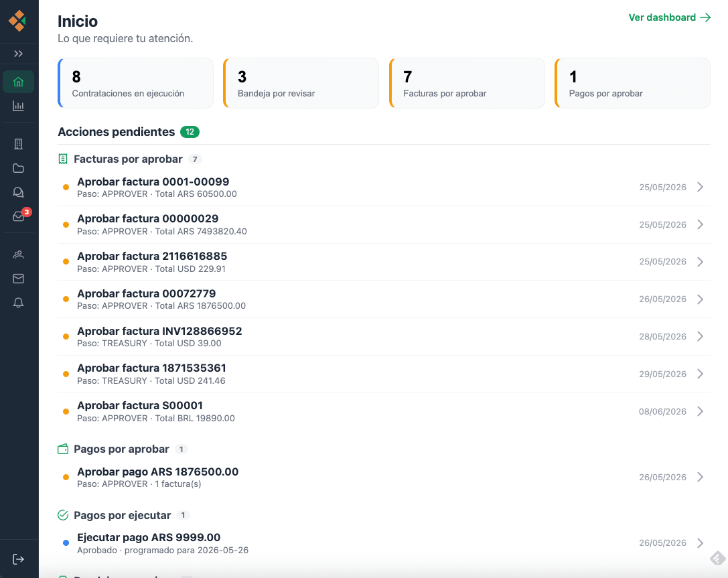Click the count badge 7 next to Facturas por aprobar
This screenshot has width=728, height=578.
pyautogui.click(x=195, y=159)
